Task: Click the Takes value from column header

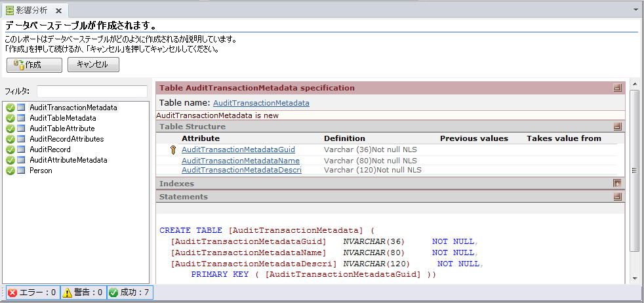Action: tap(564, 138)
